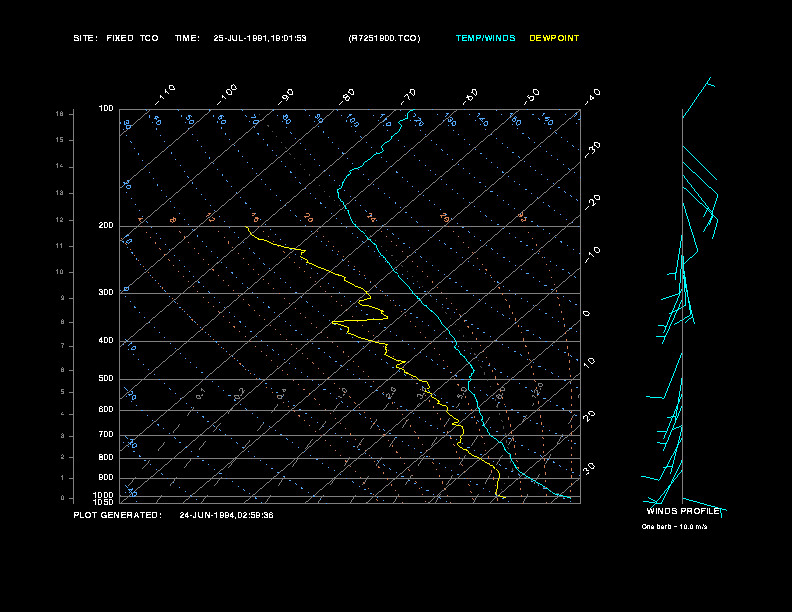Screen dimensions: 792x612
Task: Click the '200' pressure level label
Action: click(106, 226)
